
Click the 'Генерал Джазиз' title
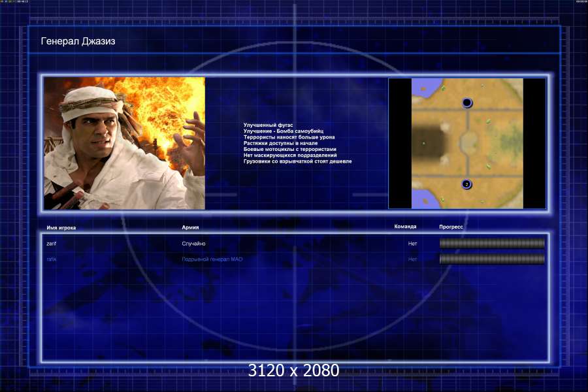(x=78, y=41)
